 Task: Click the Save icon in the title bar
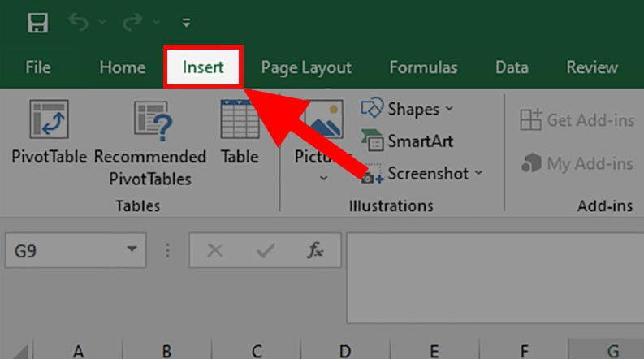tap(37, 23)
